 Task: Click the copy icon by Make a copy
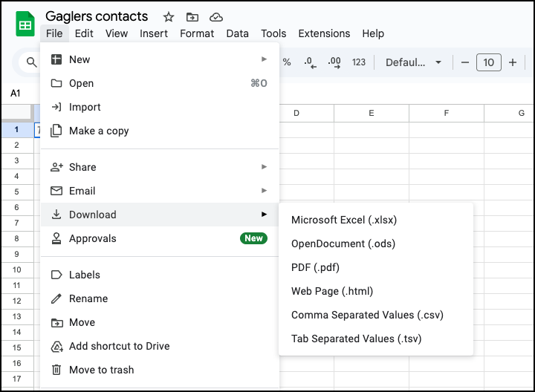click(x=56, y=131)
